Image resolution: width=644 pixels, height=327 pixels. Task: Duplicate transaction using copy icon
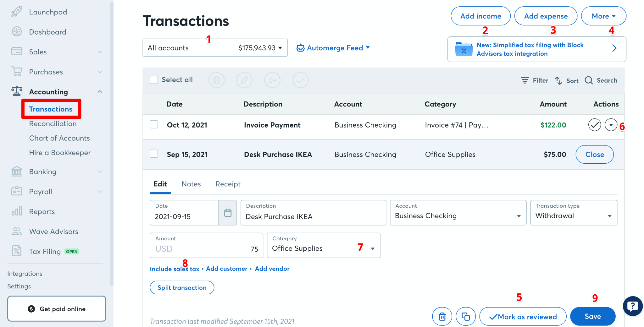pyautogui.click(x=466, y=316)
